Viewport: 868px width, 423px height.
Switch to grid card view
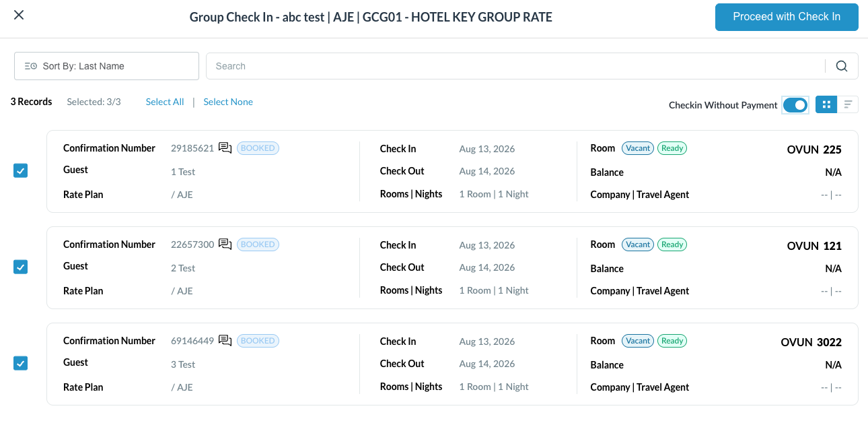[826, 104]
